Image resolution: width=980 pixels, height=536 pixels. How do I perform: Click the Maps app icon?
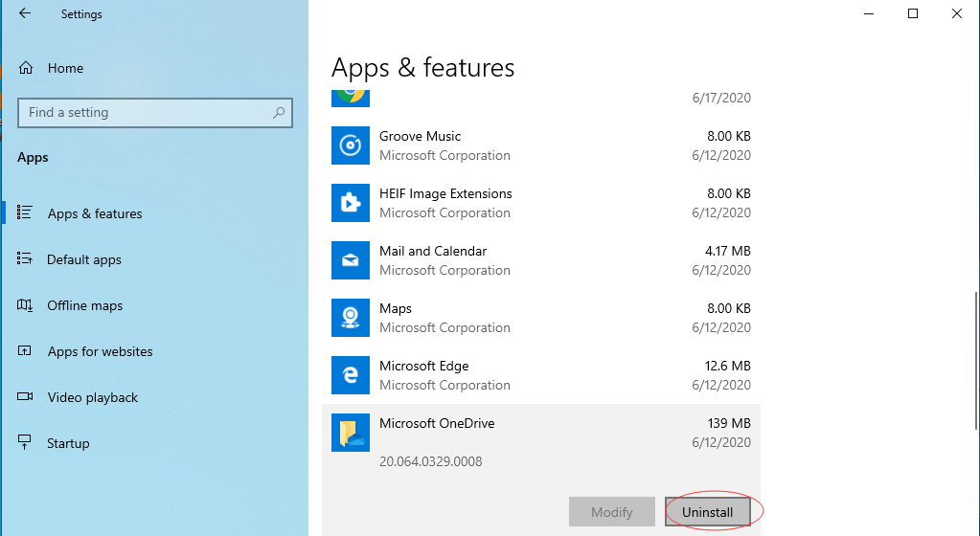(350, 318)
